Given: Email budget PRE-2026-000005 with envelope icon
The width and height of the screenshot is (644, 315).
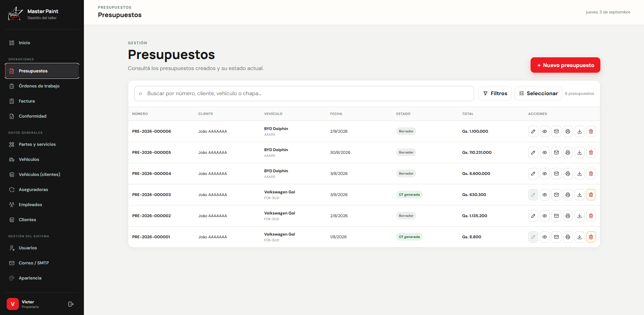Looking at the screenshot, I should [556, 152].
